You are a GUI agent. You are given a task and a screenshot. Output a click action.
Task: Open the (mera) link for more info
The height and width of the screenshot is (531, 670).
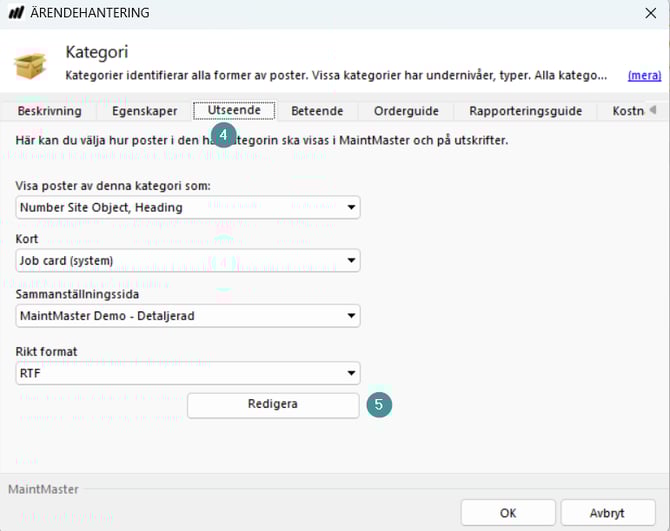[x=643, y=75]
